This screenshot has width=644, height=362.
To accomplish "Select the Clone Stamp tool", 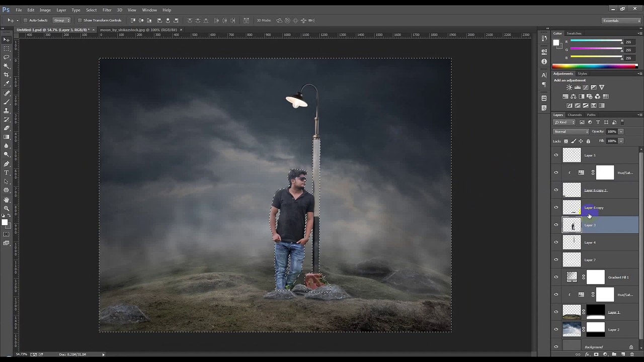I will [x=6, y=111].
